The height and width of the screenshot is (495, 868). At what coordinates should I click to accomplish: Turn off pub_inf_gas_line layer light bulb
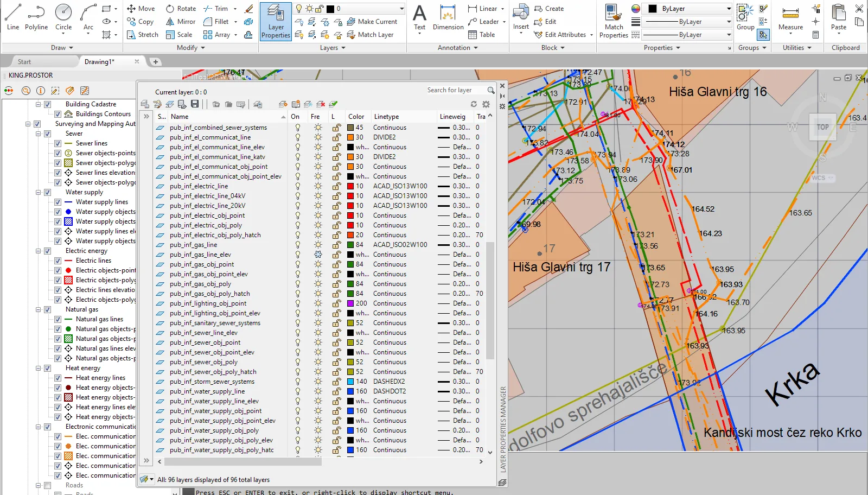pos(297,245)
